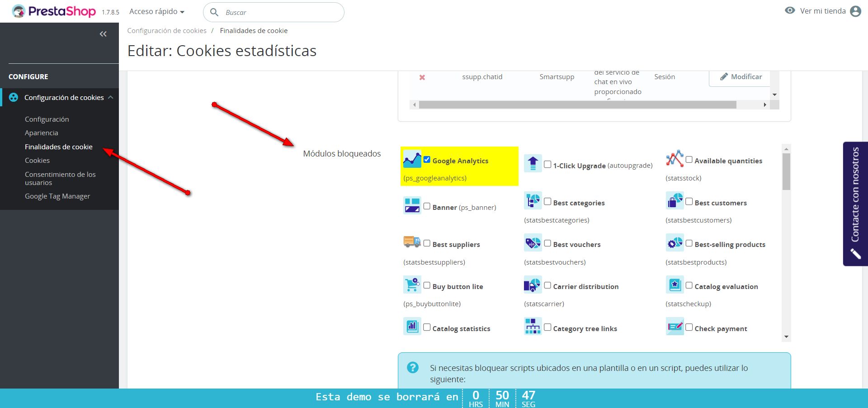Check the Buy button lite checkbox
868x408 pixels.
(x=427, y=285)
